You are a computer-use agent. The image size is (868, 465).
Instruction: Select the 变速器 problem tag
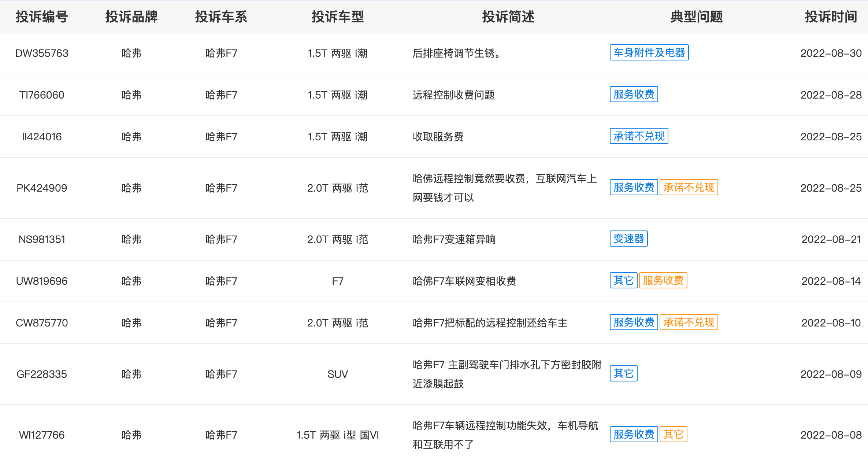pyautogui.click(x=628, y=239)
